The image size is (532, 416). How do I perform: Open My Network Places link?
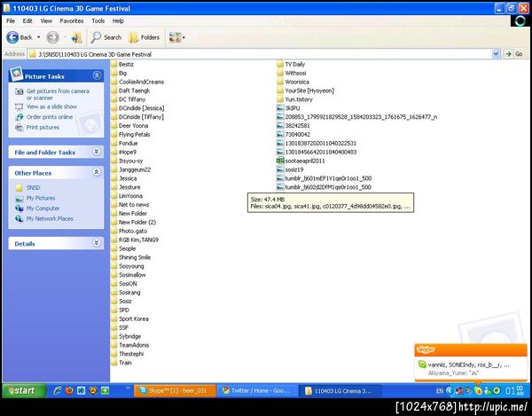click(50, 218)
